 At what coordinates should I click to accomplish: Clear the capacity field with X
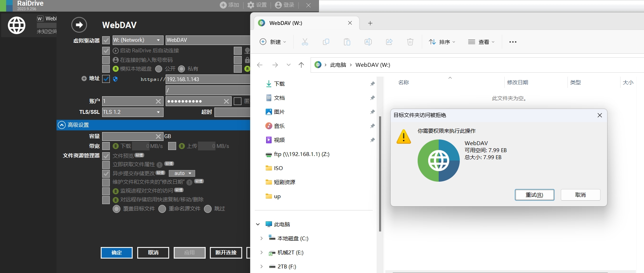158,136
